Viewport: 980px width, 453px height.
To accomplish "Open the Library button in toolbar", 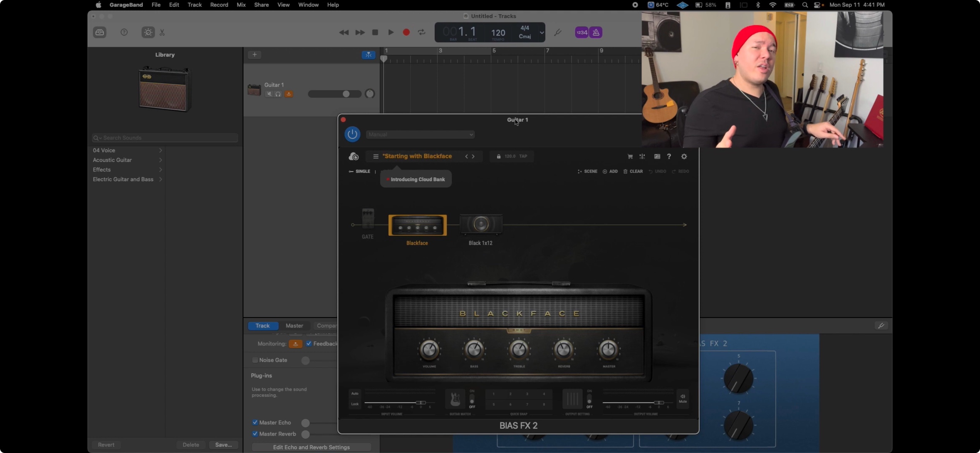I will (x=100, y=33).
